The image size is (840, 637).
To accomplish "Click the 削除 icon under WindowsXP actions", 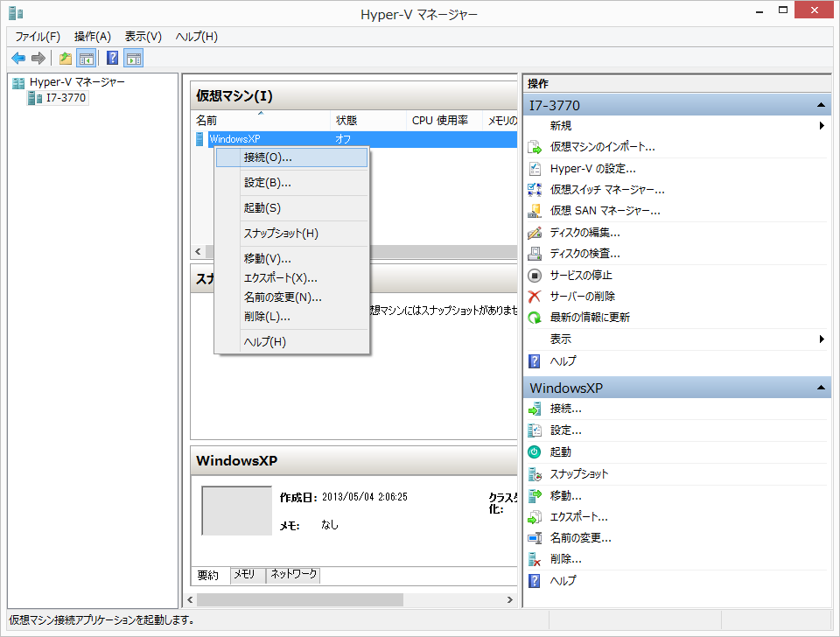I will (535, 559).
